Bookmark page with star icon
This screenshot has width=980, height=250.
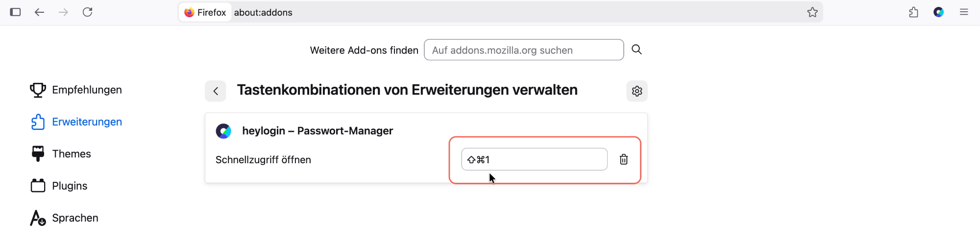[812, 12]
